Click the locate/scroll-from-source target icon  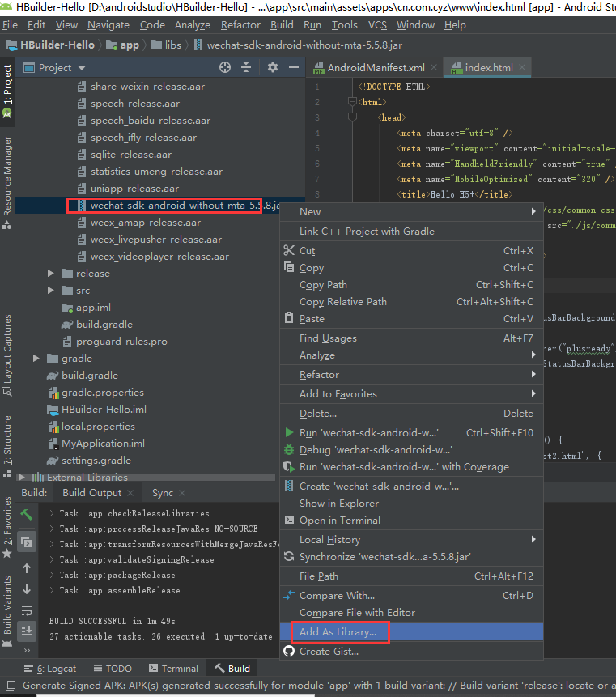(225, 67)
